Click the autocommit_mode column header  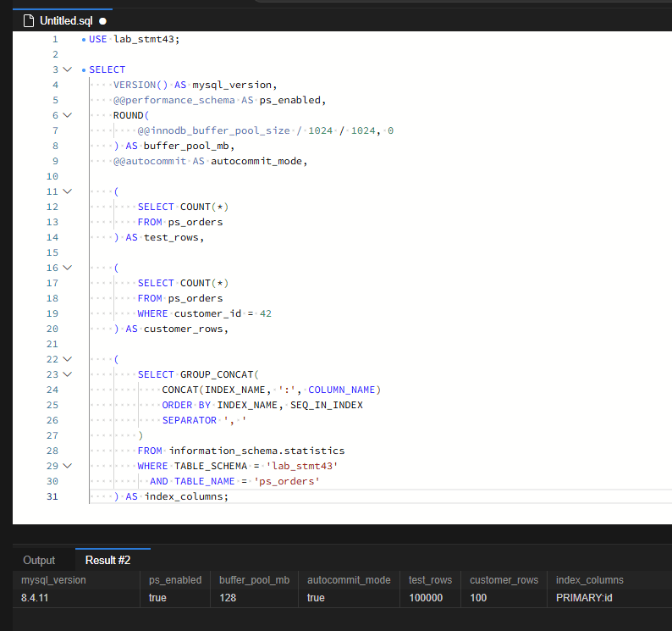[349, 580]
